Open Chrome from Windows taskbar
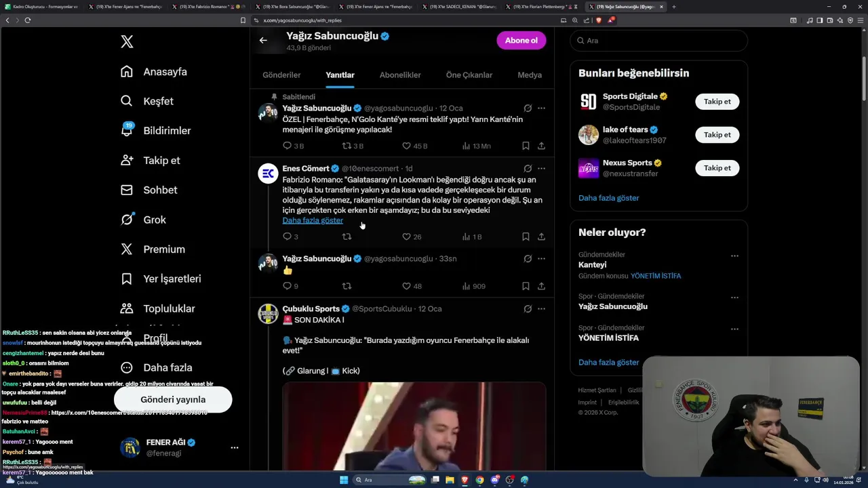 click(x=479, y=480)
